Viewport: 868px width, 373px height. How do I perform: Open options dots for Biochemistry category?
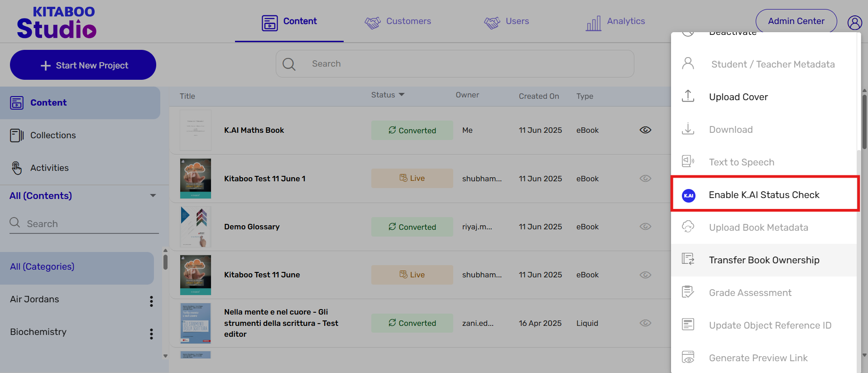151,334
